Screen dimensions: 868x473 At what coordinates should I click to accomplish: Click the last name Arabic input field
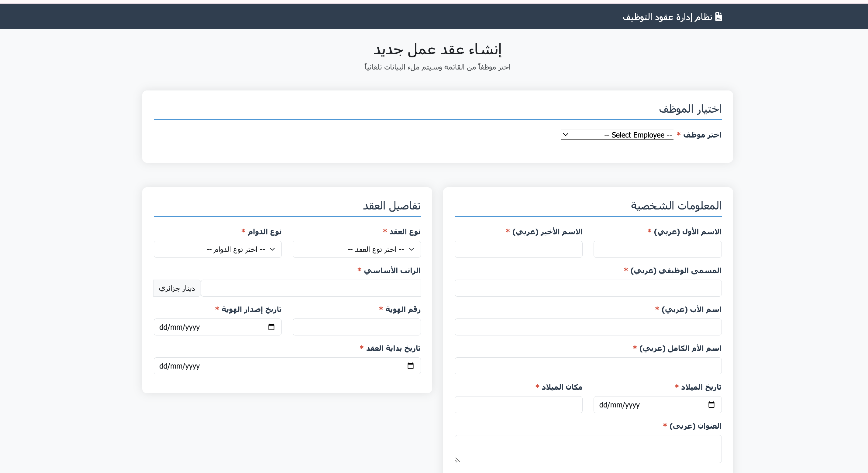click(x=518, y=250)
